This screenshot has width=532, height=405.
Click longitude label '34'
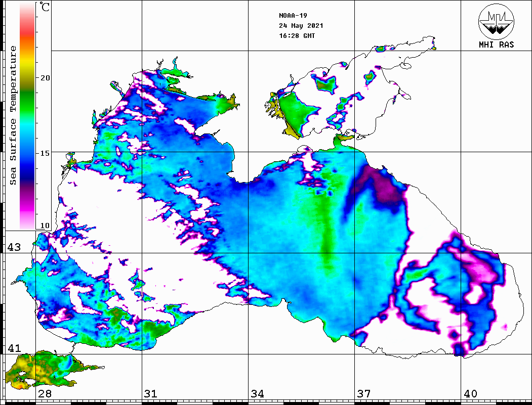[258, 393]
